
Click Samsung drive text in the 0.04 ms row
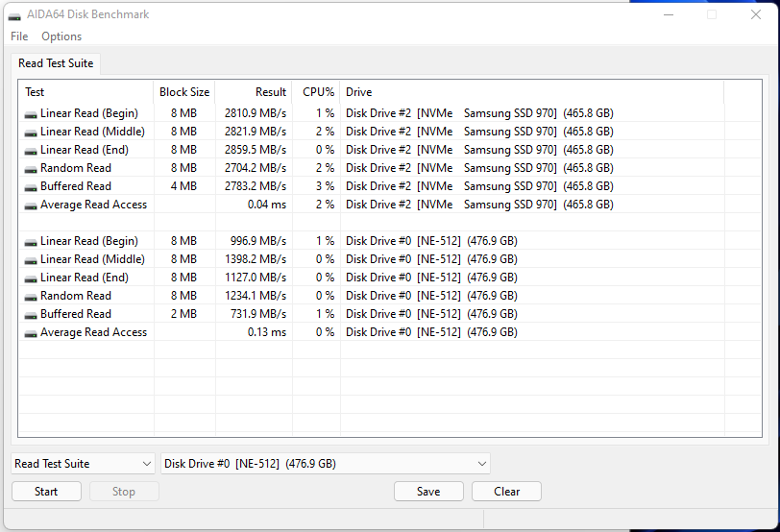[x=479, y=205]
